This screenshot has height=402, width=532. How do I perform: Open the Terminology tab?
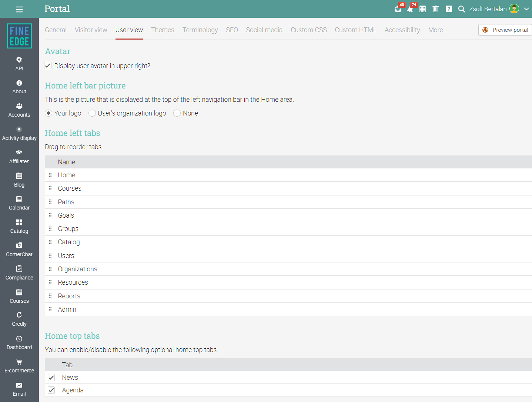coord(200,30)
